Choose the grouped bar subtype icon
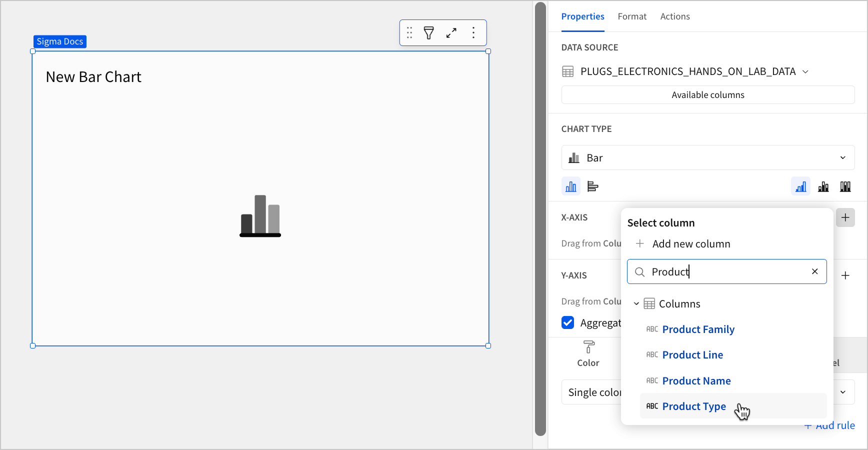The image size is (868, 450). pos(823,186)
